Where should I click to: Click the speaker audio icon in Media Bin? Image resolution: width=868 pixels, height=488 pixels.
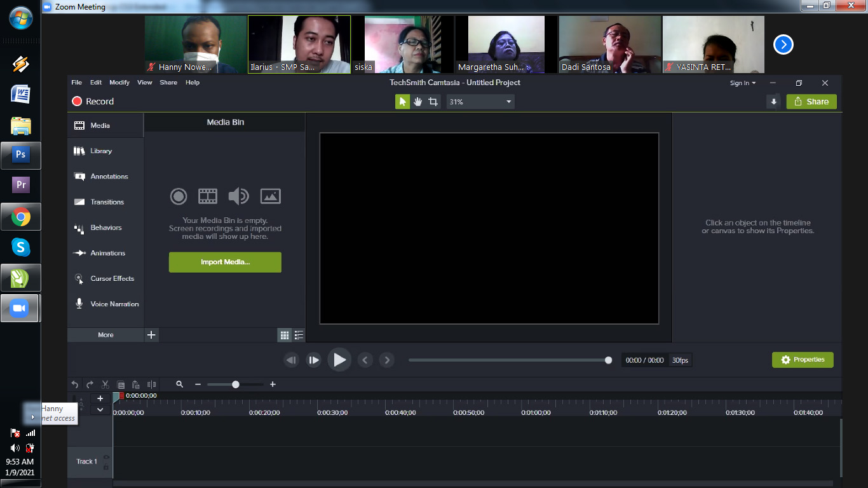tap(238, 196)
